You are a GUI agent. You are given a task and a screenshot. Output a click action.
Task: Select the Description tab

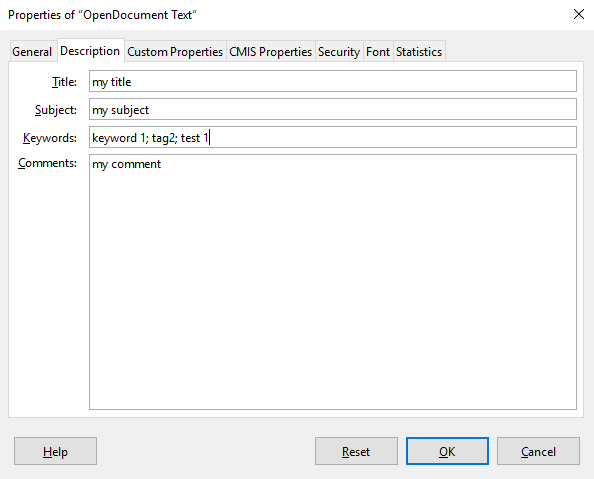tap(90, 51)
